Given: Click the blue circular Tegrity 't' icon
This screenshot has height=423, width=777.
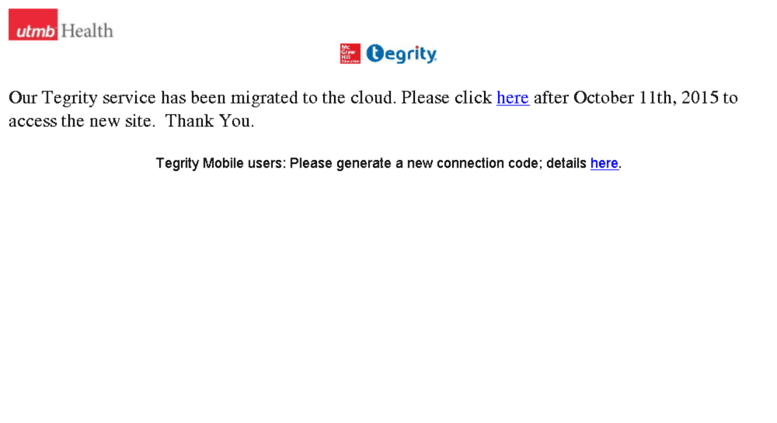Looking at the screenshot, I should 376,53.
